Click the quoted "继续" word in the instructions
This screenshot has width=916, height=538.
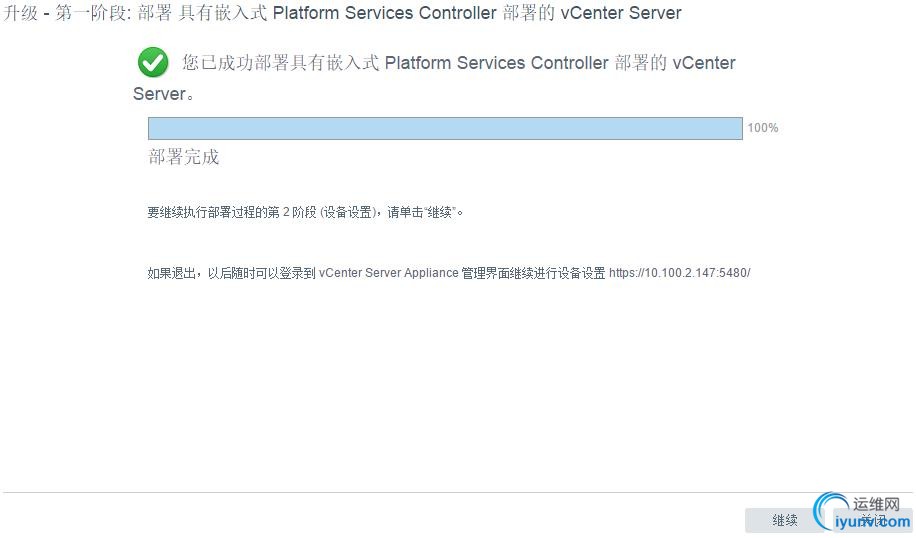[442, 212]
